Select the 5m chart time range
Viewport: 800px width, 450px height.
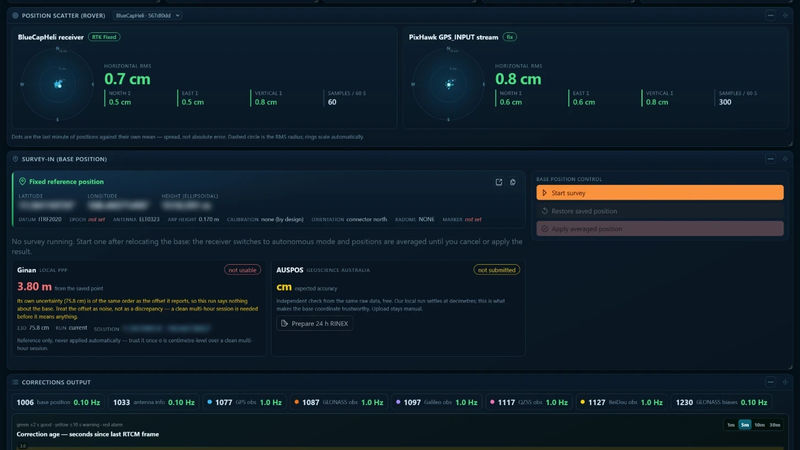[x=745, y=425]
